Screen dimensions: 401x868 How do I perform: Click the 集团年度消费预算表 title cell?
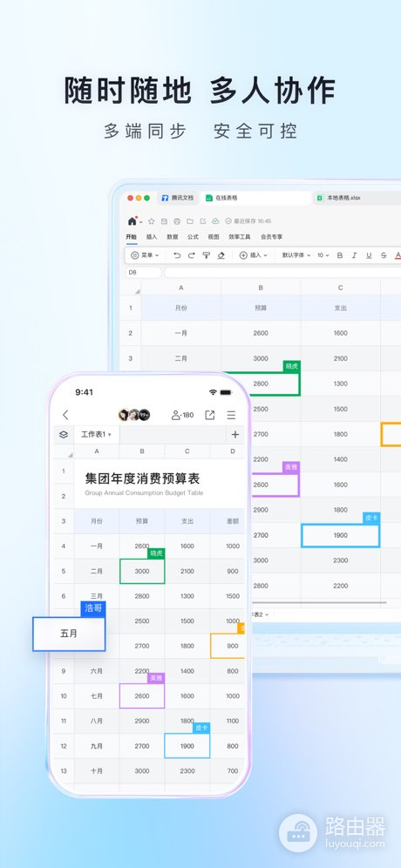point(160,484)
